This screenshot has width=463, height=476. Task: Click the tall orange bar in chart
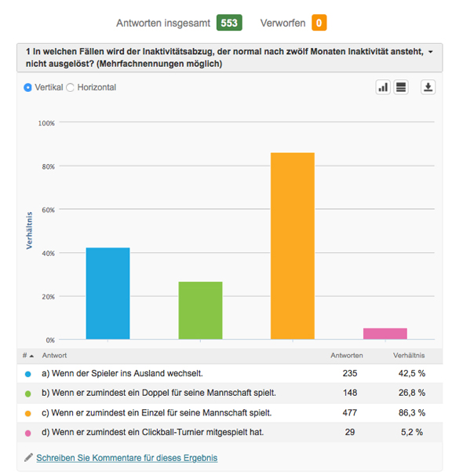pos(293,246)
